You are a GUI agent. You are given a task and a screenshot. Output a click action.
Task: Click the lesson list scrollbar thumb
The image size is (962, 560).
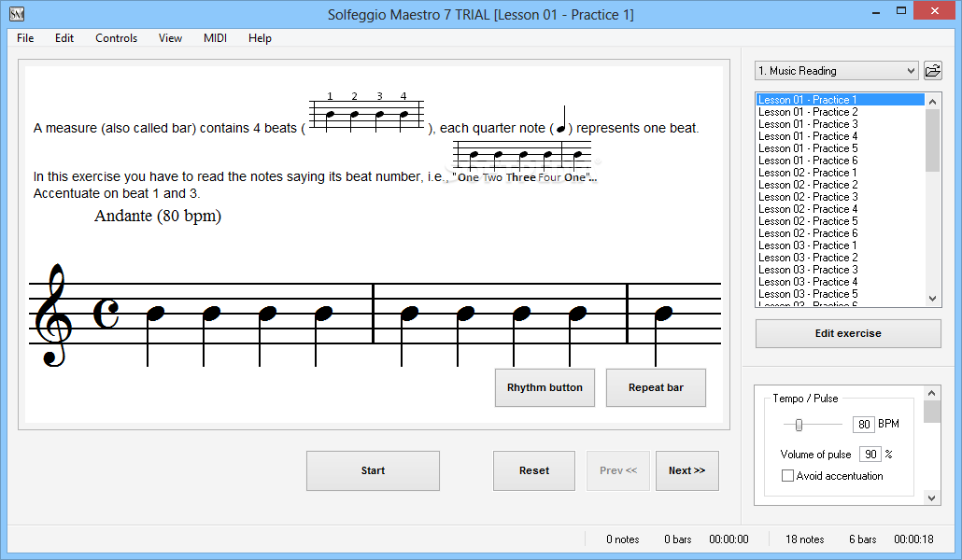(x=932, y=140)
